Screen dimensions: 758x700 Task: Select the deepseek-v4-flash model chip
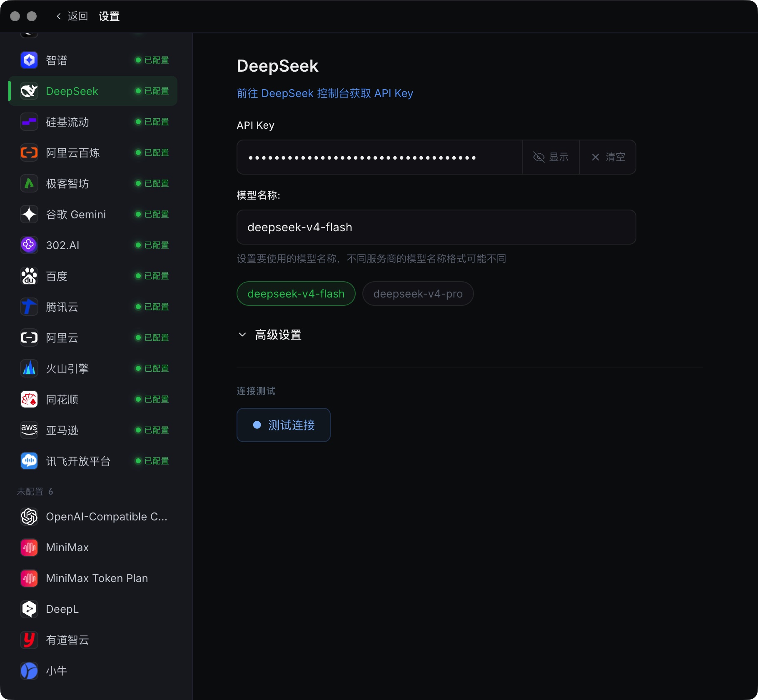[296, 294]
